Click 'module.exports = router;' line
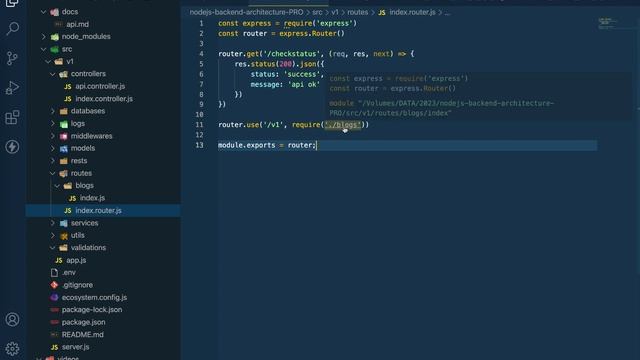The width and height of the screenshot is (640, 360). pyautogui.click(x=267, y=145)
